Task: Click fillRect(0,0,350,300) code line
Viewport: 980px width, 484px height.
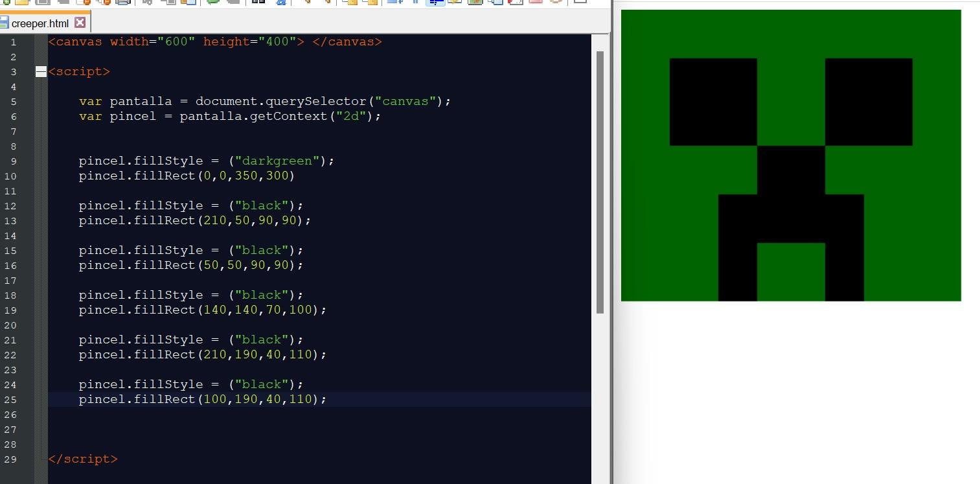Action: coord(187,176)
